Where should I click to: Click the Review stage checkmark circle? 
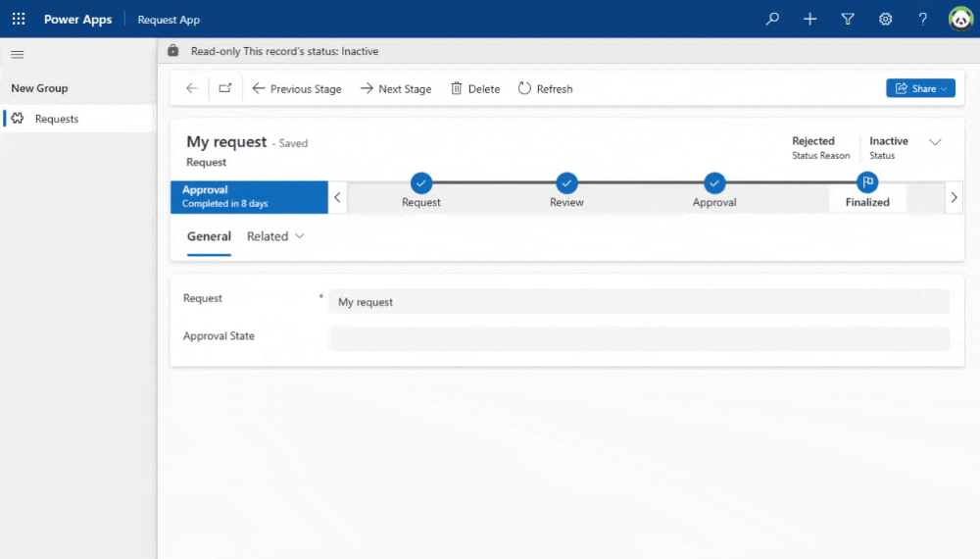click(x=566, y=183)
